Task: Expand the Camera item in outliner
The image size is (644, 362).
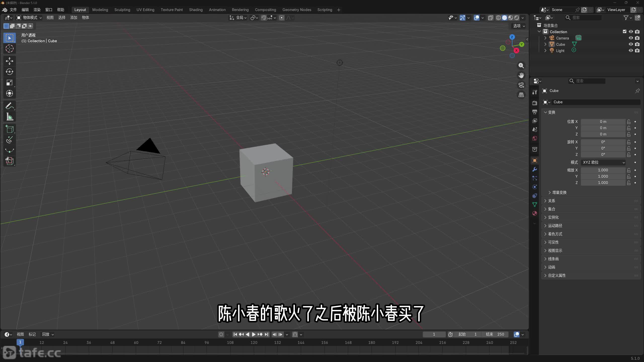Action: point(545,38)
